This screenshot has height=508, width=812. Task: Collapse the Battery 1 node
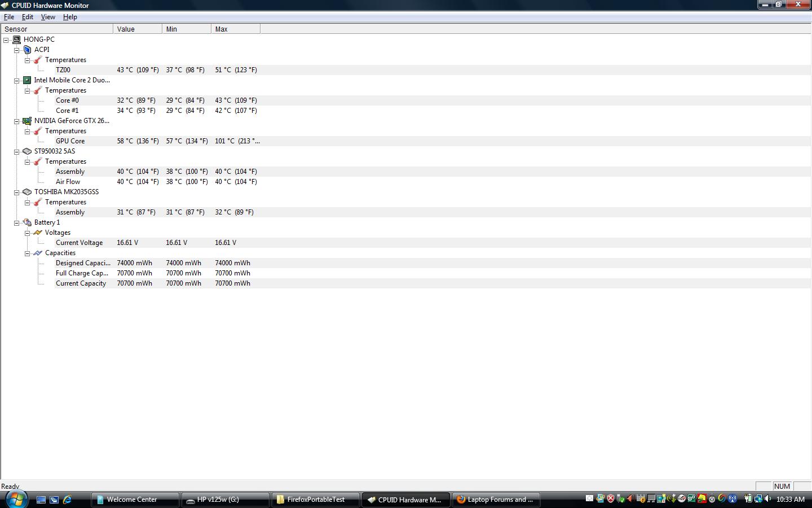coord(17,223)
